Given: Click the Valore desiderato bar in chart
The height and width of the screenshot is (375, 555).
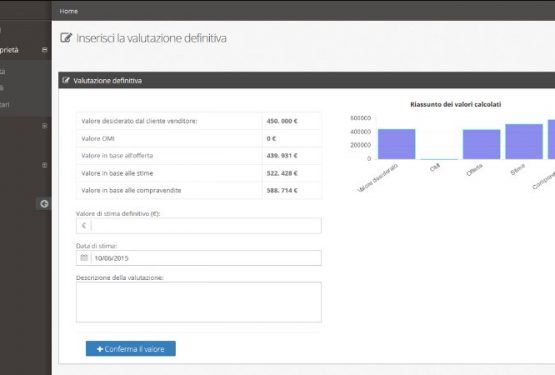Looking at the screenshot, I should [x=396, y=144].
